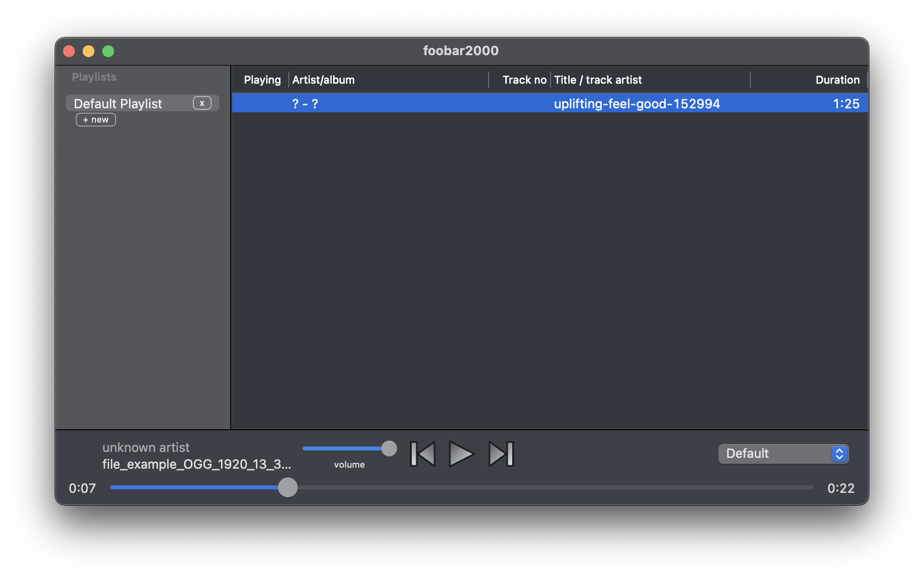Sort by the Duration column header
Viewport: 924px width, 578px height.
[x=837, y=80]
